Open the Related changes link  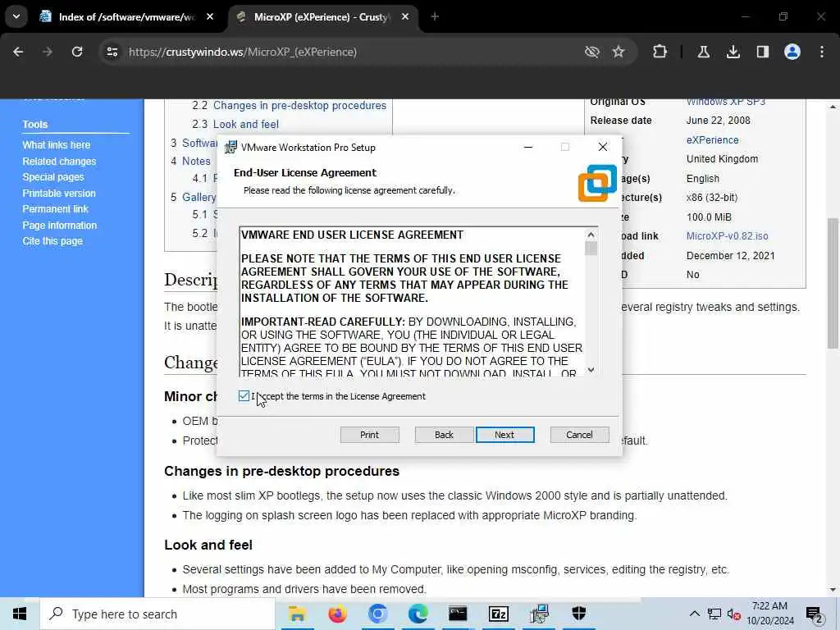point(59,162)
